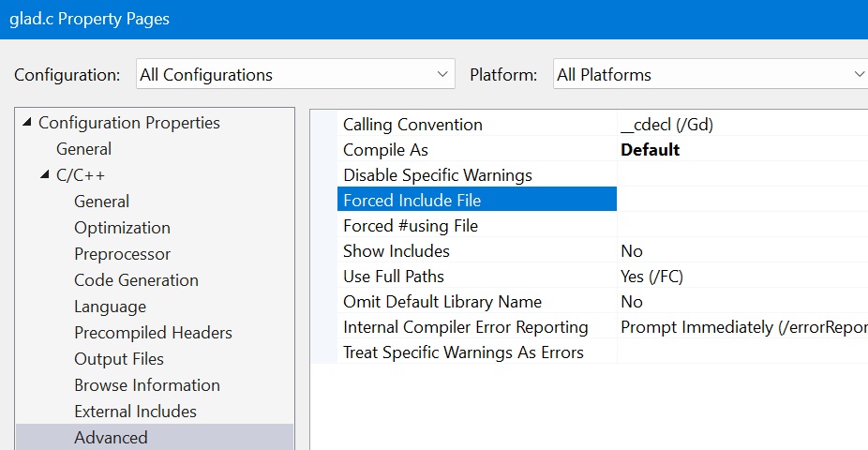Select Output Files in the tree
The height and width of the screenshot is (450, 868).
[x=118, y=359]
